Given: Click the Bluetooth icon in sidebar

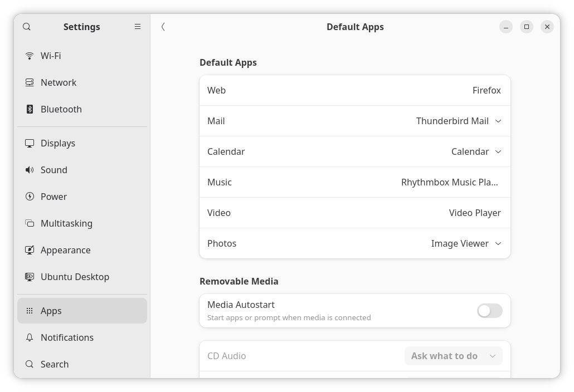Looking at the screenshot, I should (30, 109).
